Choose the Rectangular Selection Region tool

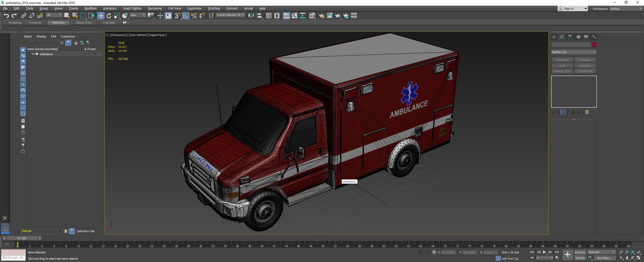coord(83,15)
